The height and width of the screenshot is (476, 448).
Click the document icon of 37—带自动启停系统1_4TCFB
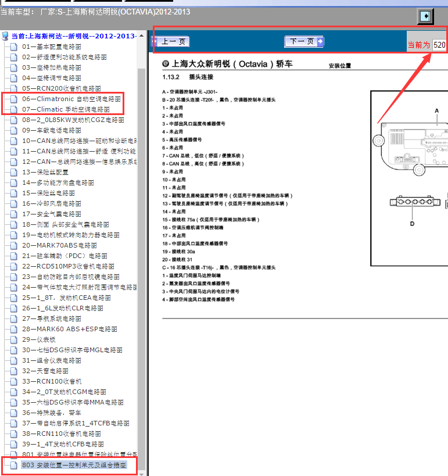[14, 423]
